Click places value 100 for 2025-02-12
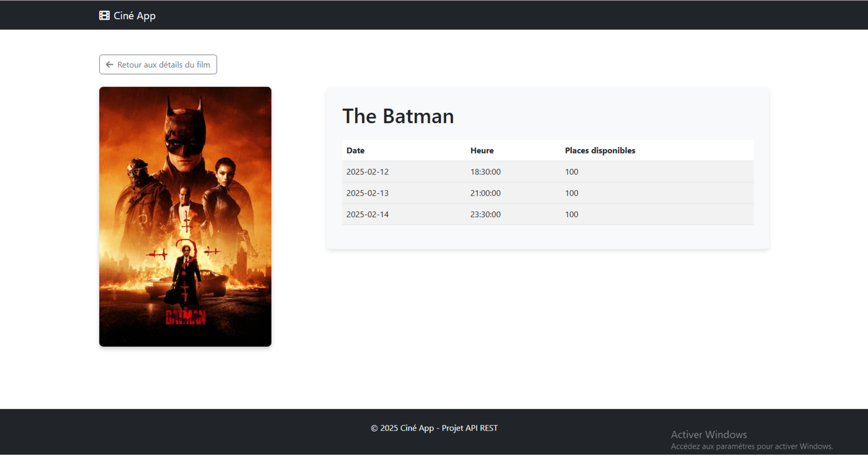The image size is (868, 475). point(572,172)
